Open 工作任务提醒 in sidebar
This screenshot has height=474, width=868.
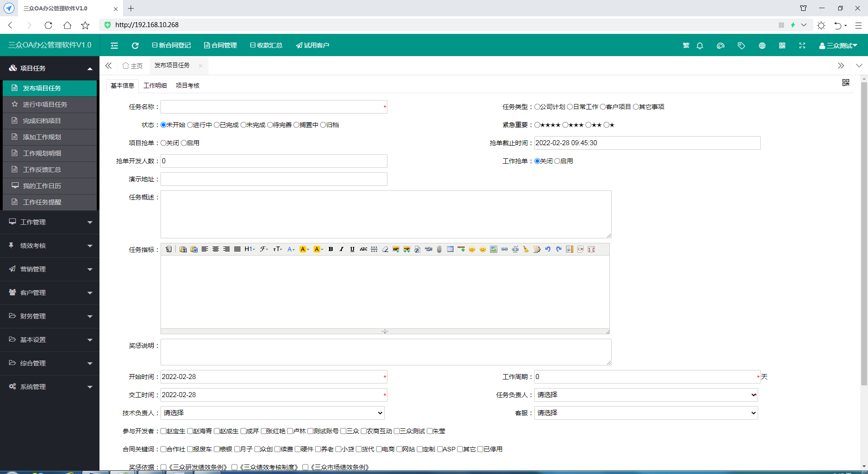point(50,202)
